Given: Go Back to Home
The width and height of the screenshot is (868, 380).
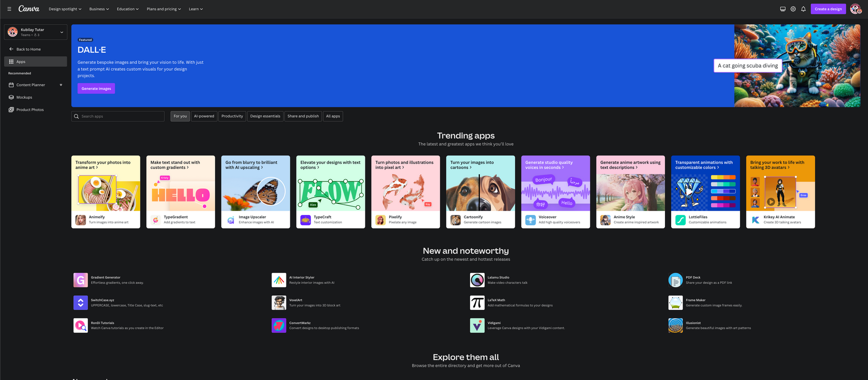Looking at the screenshot, I should [35, 49].
